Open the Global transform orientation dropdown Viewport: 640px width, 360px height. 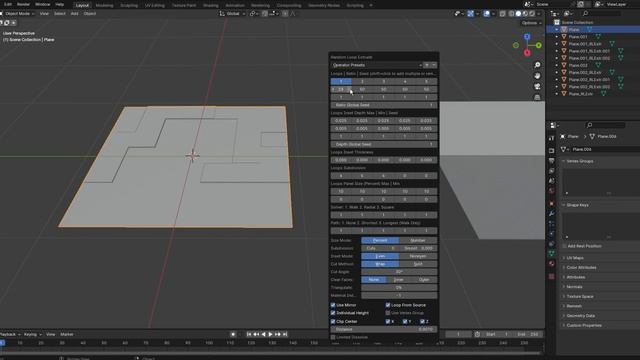click(x=232, y=13)
